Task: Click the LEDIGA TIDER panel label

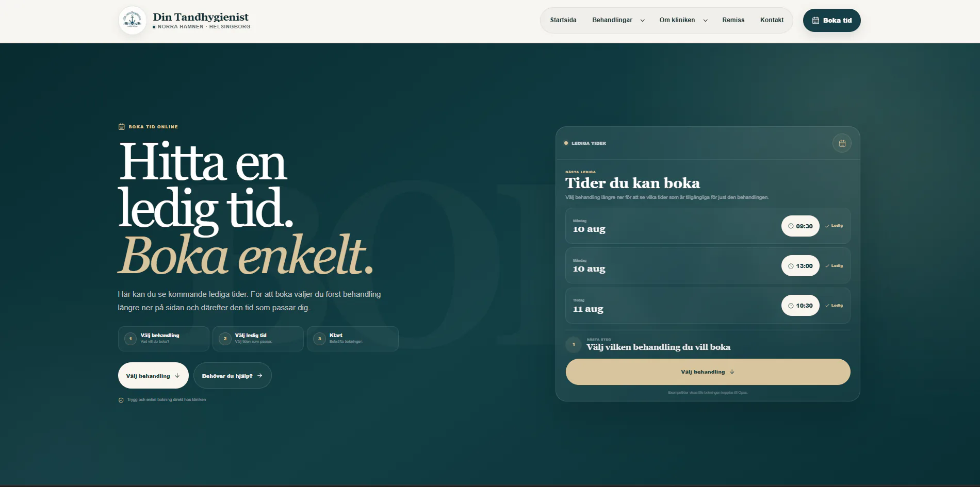Action: [589, 143]
